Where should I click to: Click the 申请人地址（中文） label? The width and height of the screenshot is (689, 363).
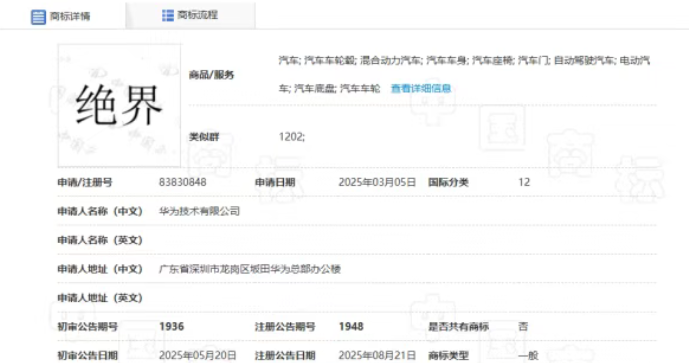[100, 269]
